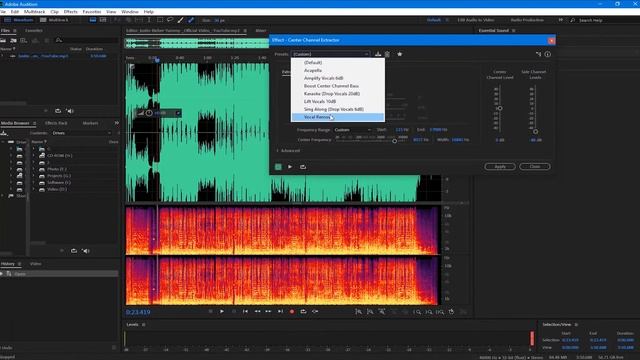Open the Edit menu

[x=15, y=12]
